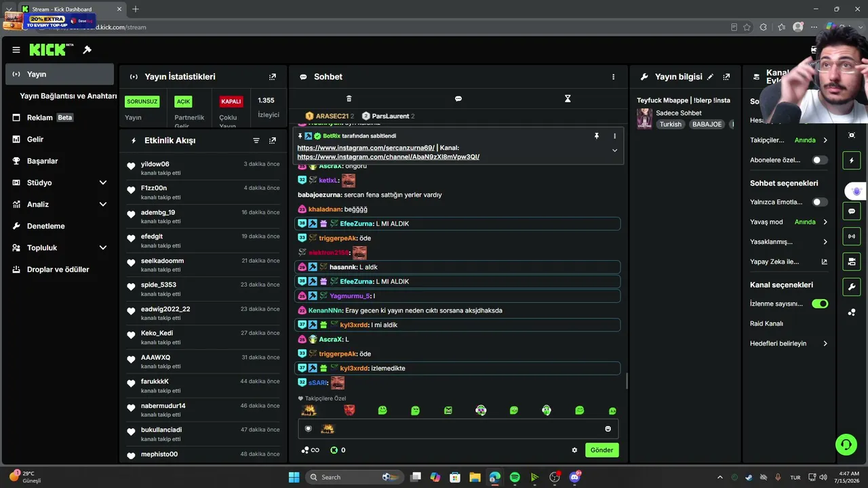Open the Etkinlik Akışı filter icon
This screenshot has width=868, height=488.
pyautogui.click(x=256, y=140)
